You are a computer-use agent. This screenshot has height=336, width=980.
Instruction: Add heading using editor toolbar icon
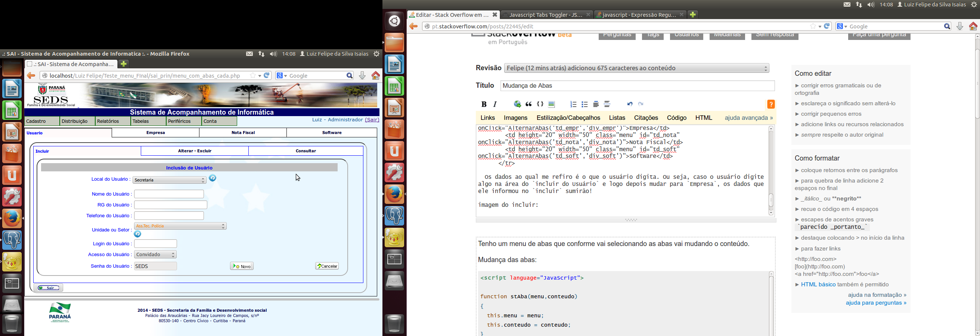tap(596, 104)
